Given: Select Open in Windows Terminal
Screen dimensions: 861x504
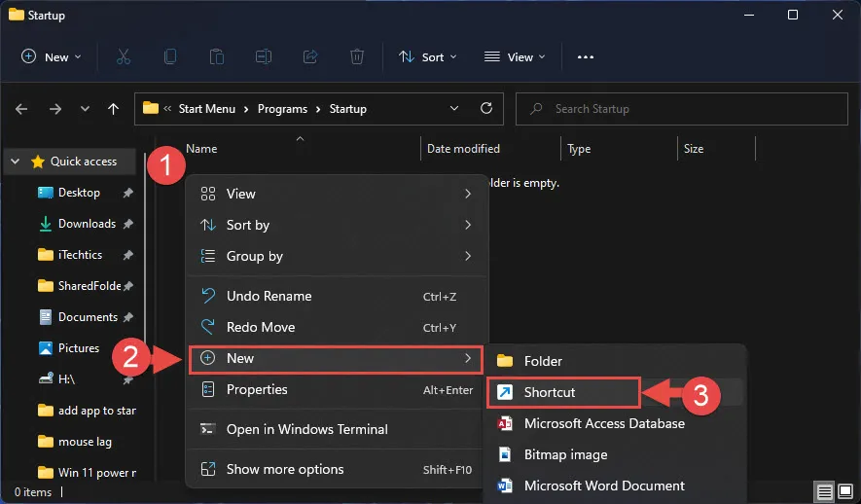Looking at the screenshot, I should (306, 429).
